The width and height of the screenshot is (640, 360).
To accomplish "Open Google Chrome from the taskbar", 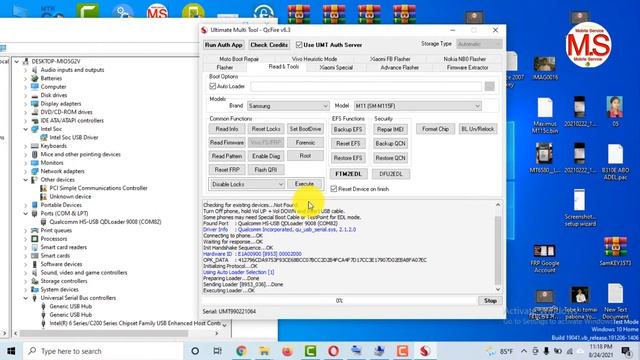I will coord(241,351).
